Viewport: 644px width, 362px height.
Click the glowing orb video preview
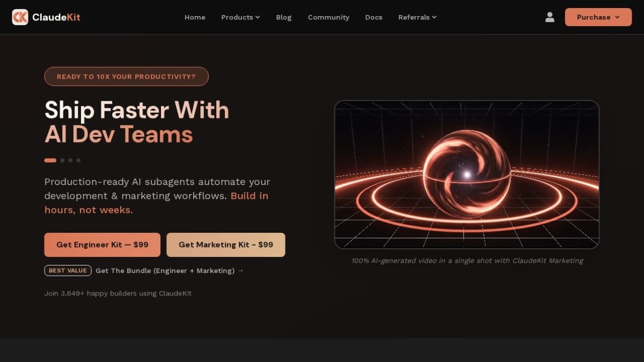coord(467,175)
